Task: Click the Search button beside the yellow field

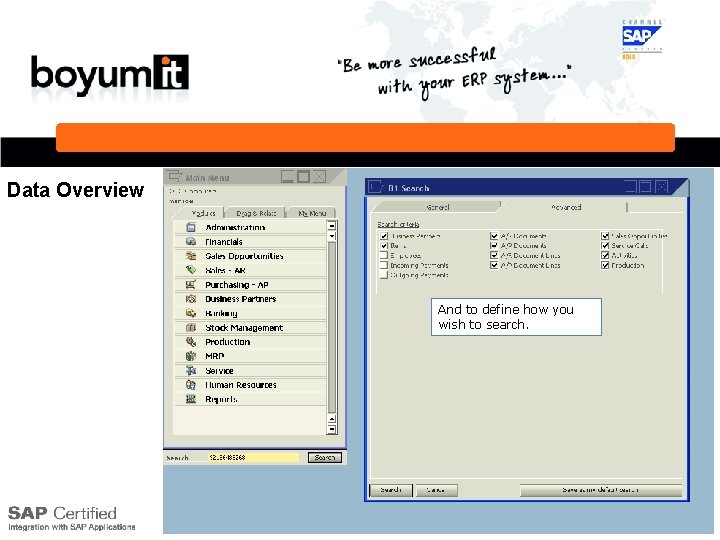Action: (325, 457)
